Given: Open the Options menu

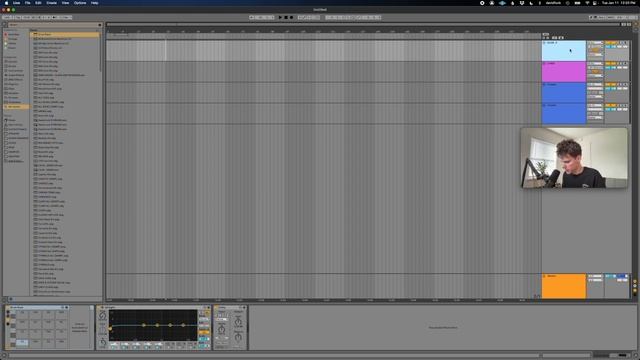Looking at the screenshot, I should pyautogui.click(x=80, y=3).
